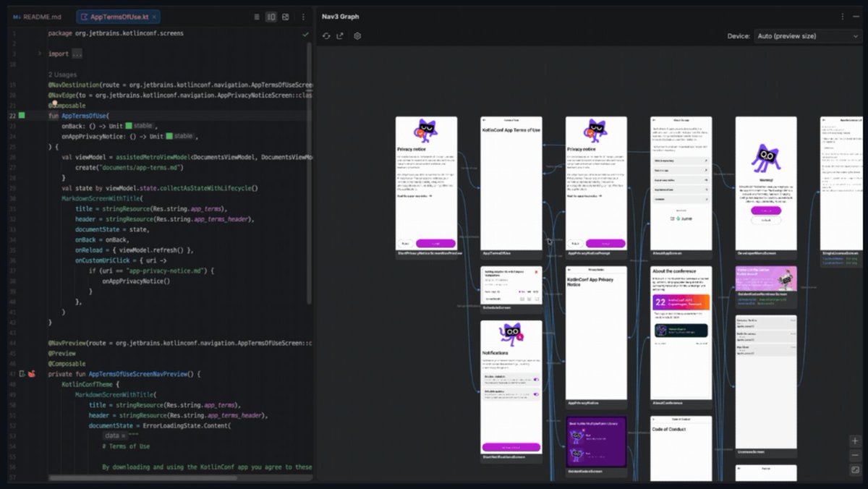Click purple button in DeveloperMenuScreen preview
This screenshot has height=489, width=868.
click(x=766, y=211)
